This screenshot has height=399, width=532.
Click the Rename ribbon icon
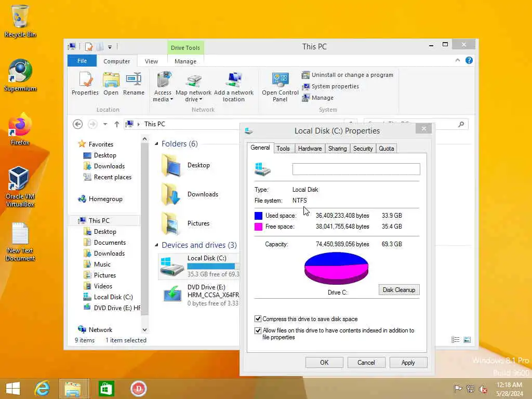coord(134,84)
